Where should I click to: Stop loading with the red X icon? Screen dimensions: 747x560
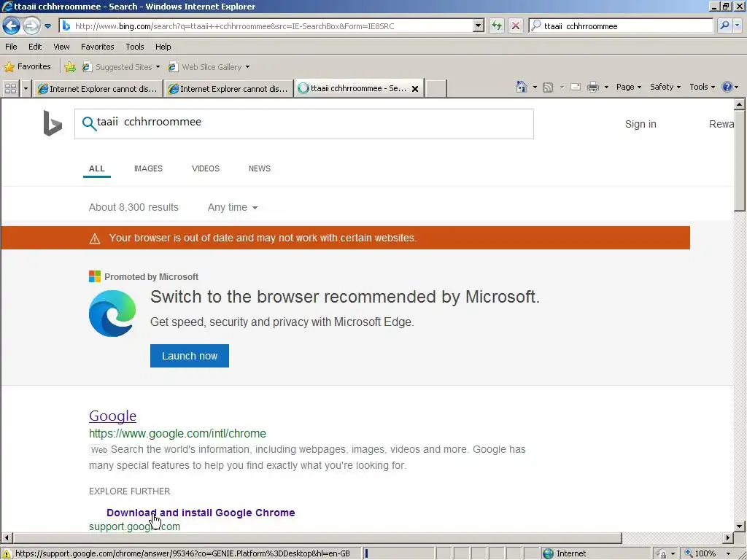point(516,26)
